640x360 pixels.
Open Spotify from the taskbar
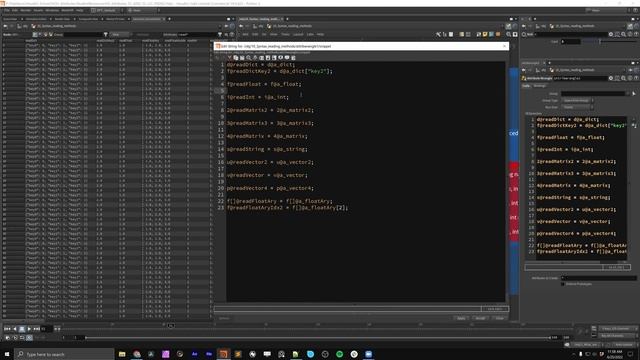click(340, 354)
